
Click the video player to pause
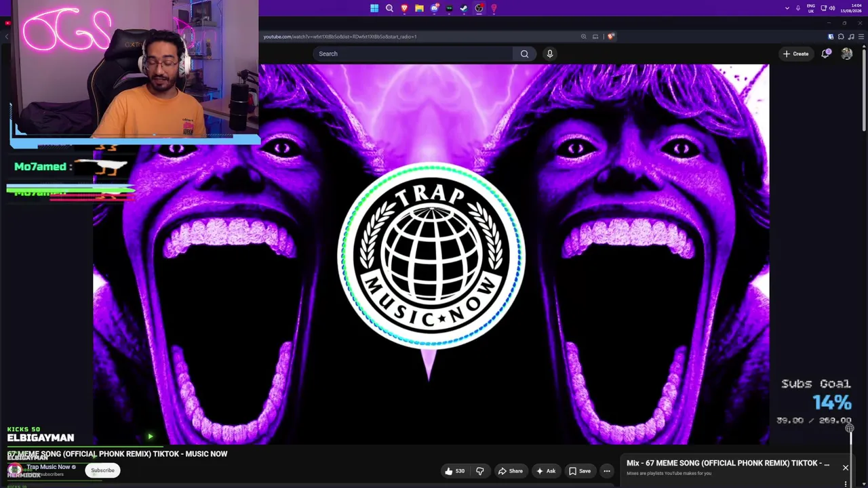pos(431,254)
